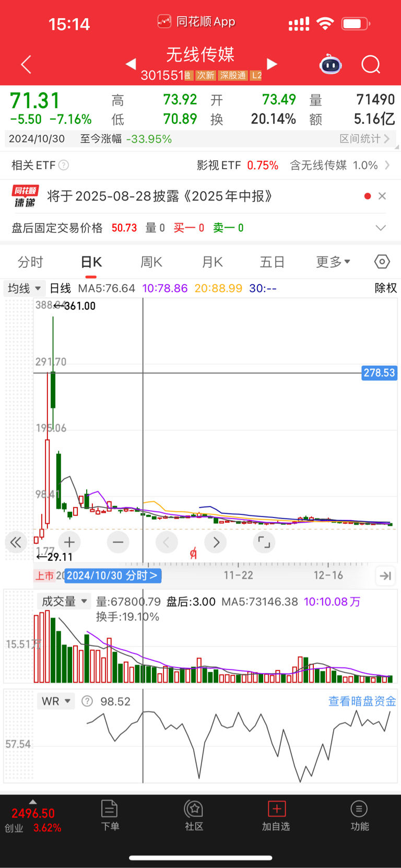Switch to the 五日 tab
This screenshot has height=868, width=401.
point(272,262)
